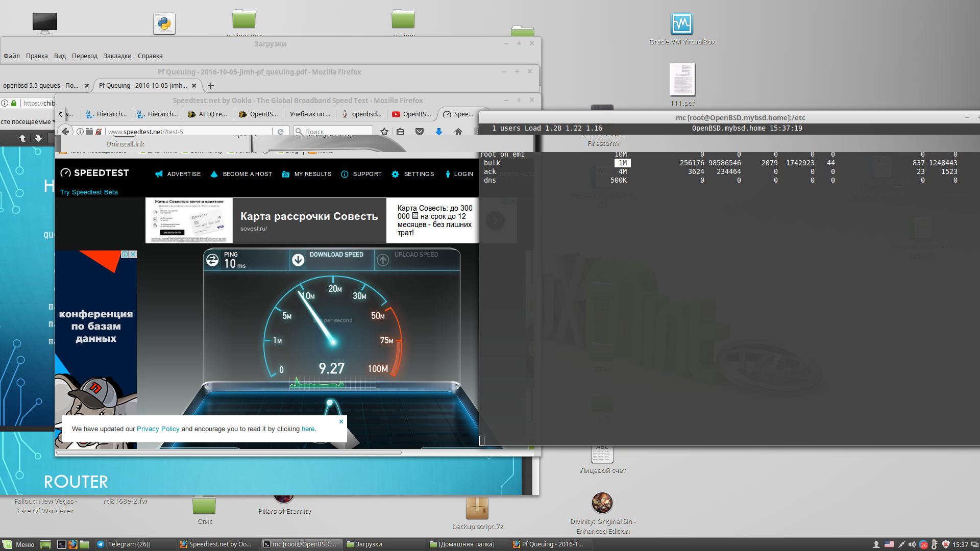
Task: Expand the frequently visited bookmarks dropdown
Action: coord(28,121)
